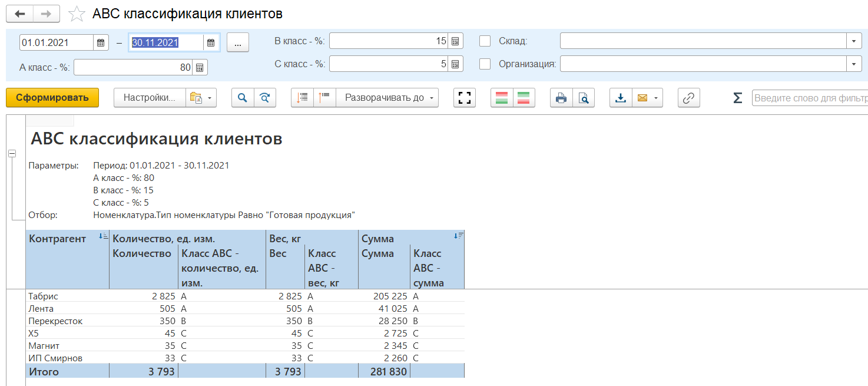Viewport: 868px width, 386px height.
Task: Open the Настройки... button
Action: click(x=150, y=98)
